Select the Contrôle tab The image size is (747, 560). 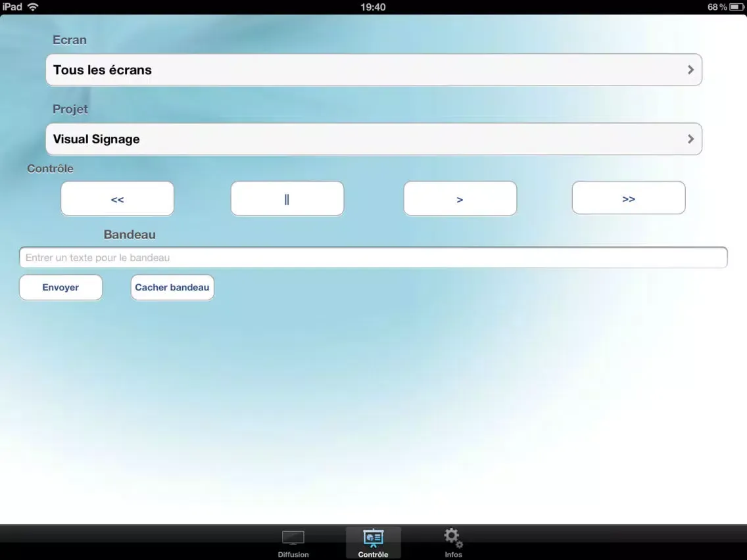point(373,543)
